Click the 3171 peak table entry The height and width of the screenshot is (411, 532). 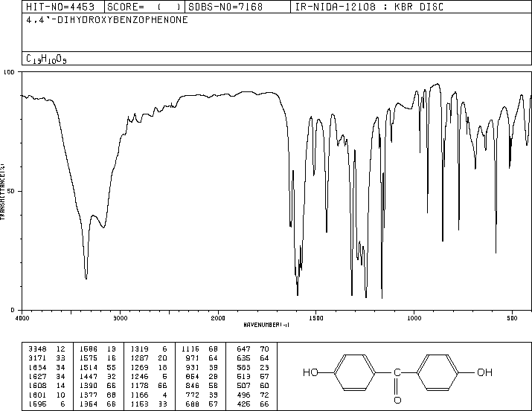pyautogui.click(x=47, y=358)
